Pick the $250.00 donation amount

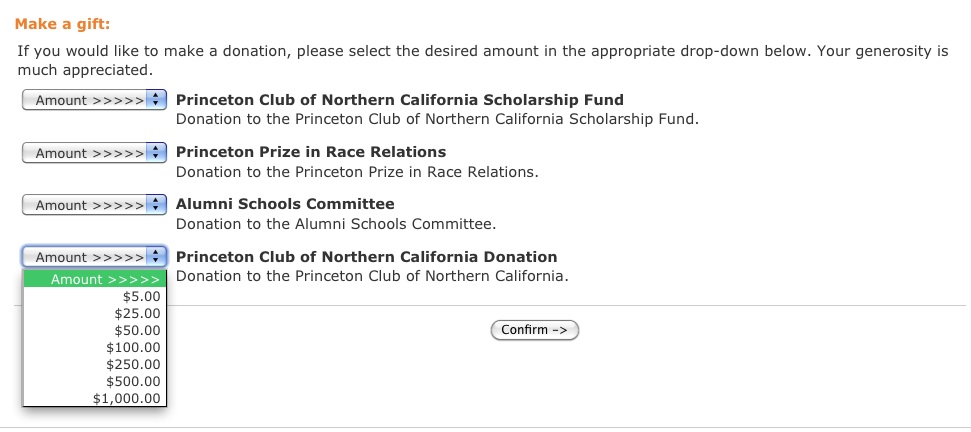coord(95,365)
